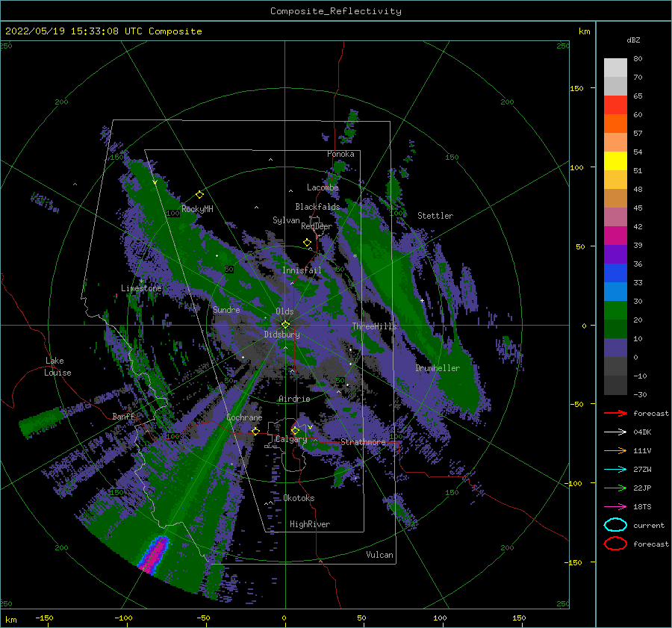Click the orange 111V arrow legend icon

pyautogui.click(x=615, y=450)
